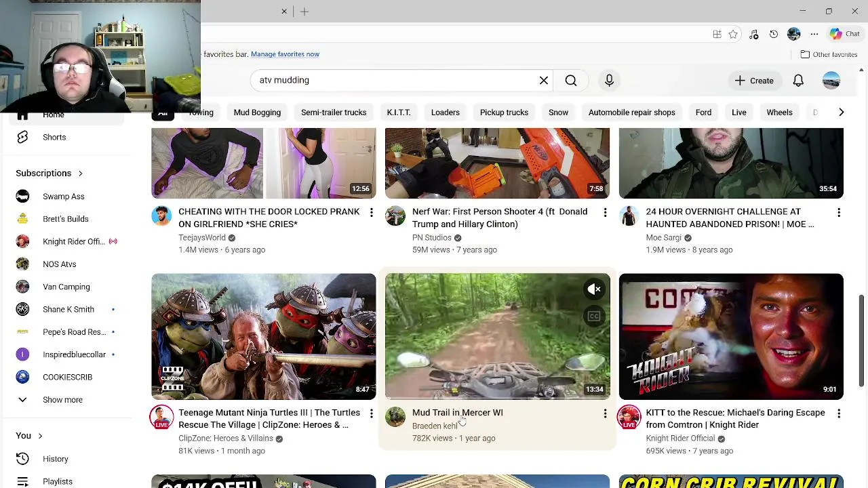Start voice search with microphone icon
This screenshot has height=488, width=868.
609,80
